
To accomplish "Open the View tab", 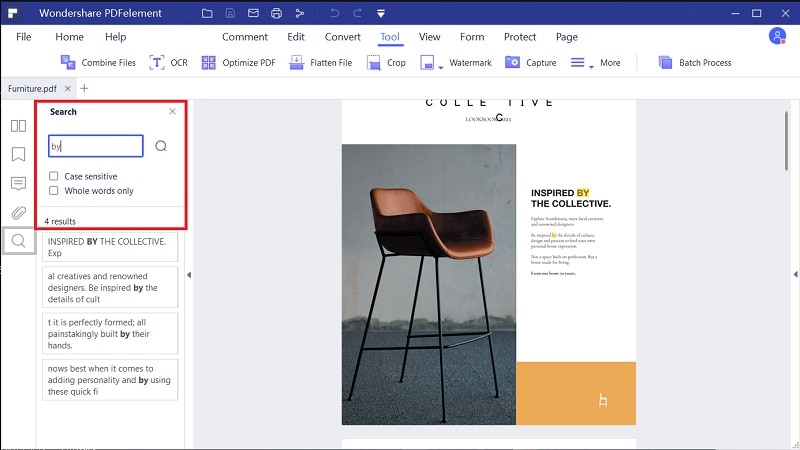I will pyautogui.click(x=430, y=37).
